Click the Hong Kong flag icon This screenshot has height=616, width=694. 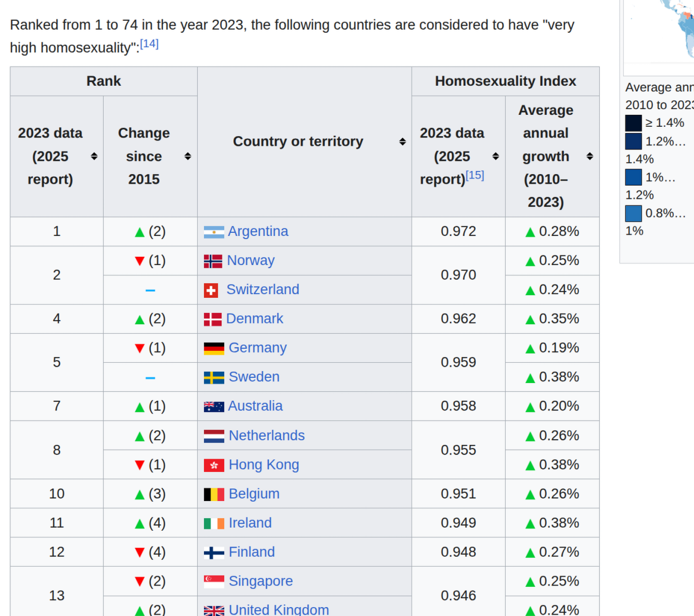tap(214, 465)
